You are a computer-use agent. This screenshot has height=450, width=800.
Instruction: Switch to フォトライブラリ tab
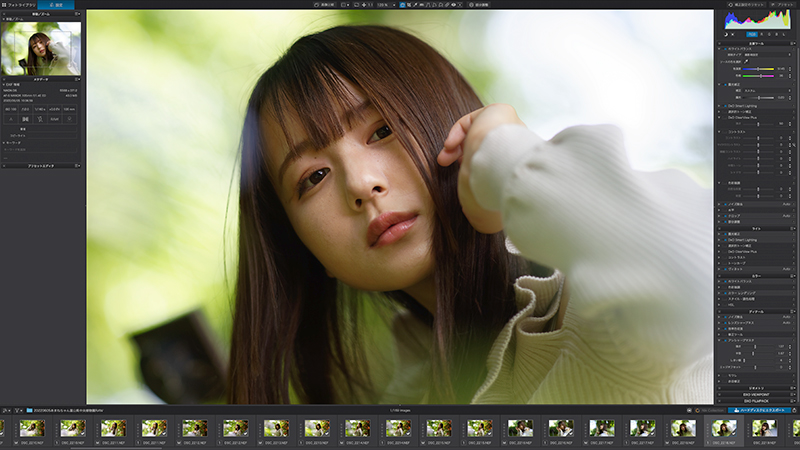tap(19, 5)
